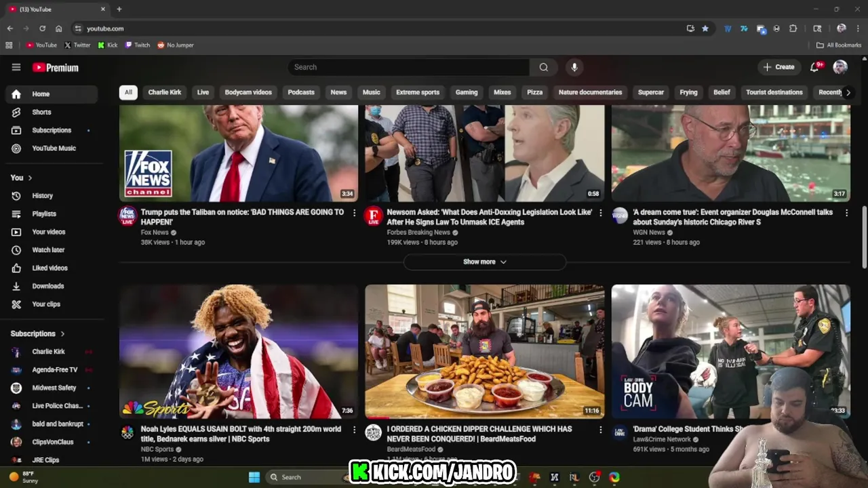This screenshot has width=868, height=488.
Task: Open Liked videos in the sidebar
Action: click(52, 268)
